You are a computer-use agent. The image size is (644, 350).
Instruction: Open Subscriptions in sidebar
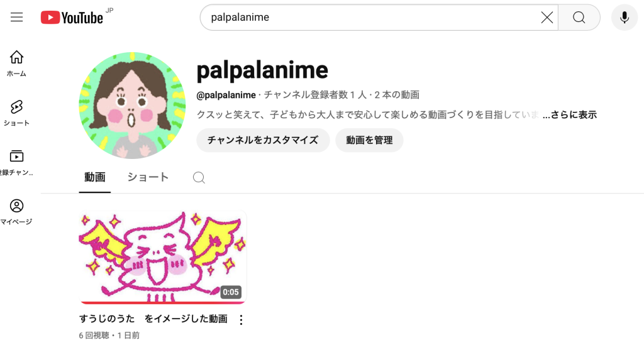point(16,163)
